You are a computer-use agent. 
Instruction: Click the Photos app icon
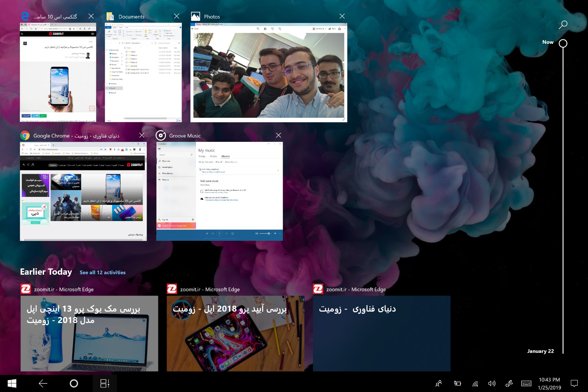coord(195,16)
